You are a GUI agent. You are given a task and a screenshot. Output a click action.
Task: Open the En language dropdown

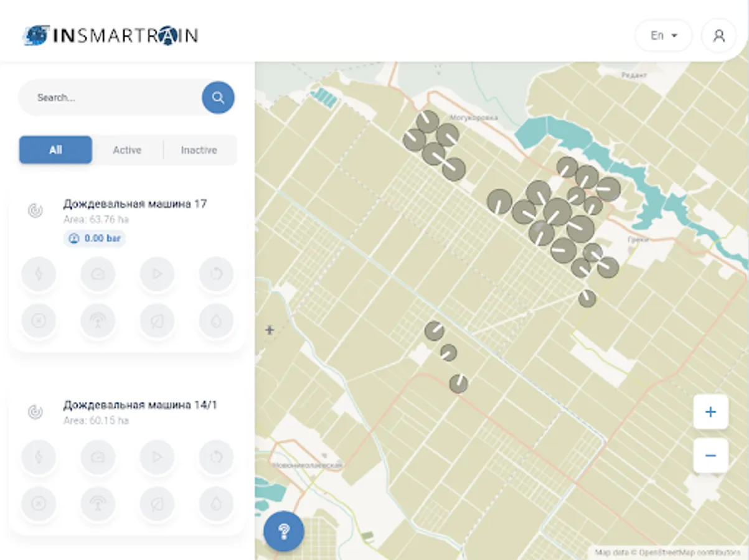pyautogui.click(x=664, y=36)
